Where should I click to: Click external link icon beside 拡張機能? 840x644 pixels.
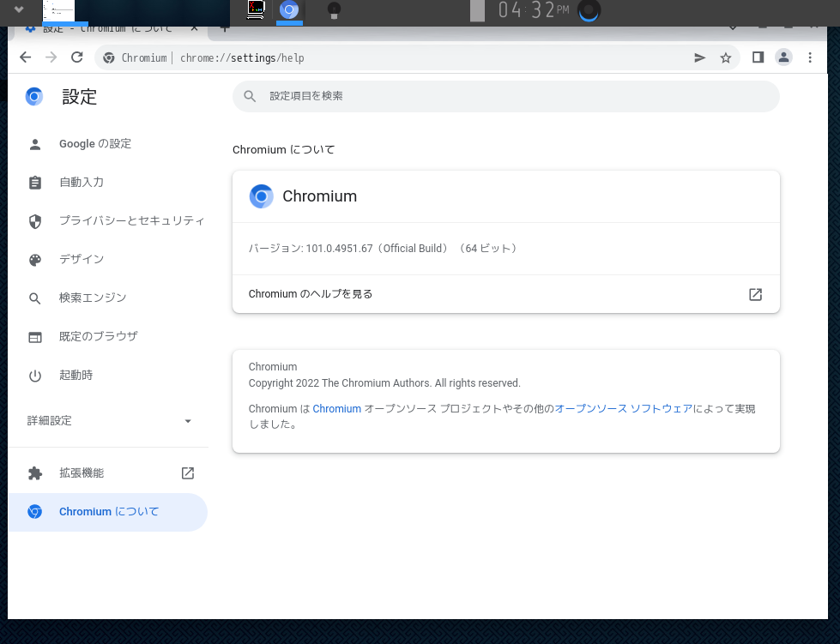[x=188, y=473]
